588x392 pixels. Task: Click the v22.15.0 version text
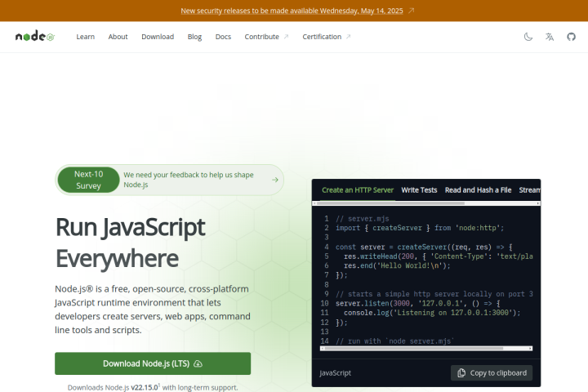[145, 387]
